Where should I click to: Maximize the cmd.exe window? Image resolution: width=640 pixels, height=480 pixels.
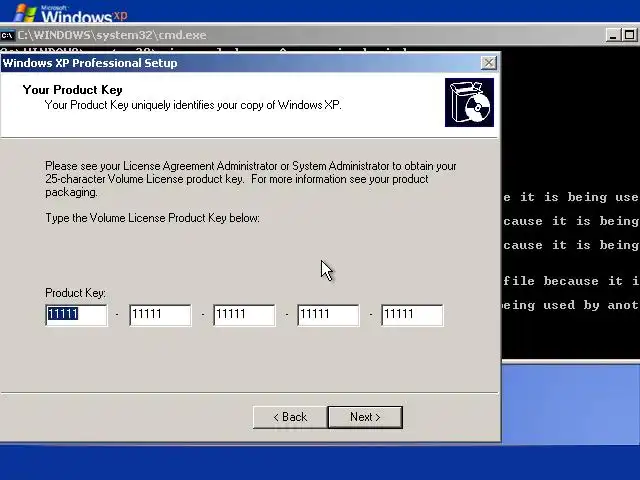629,35
